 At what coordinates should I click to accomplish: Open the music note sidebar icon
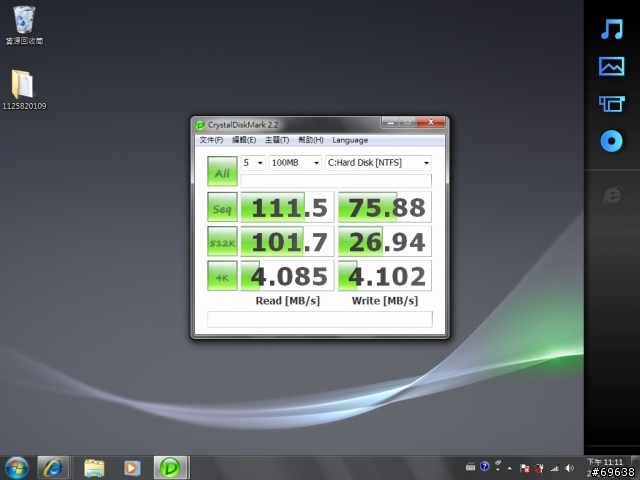pos(611,29)
